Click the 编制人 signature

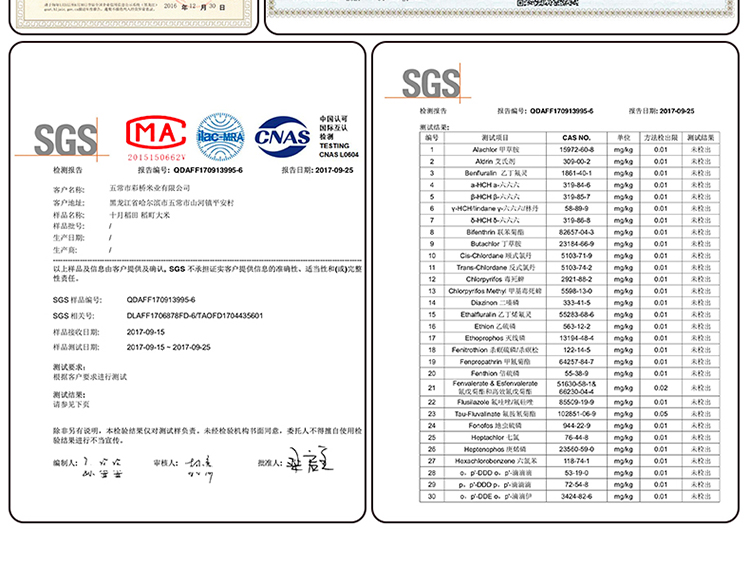[102, 467]
